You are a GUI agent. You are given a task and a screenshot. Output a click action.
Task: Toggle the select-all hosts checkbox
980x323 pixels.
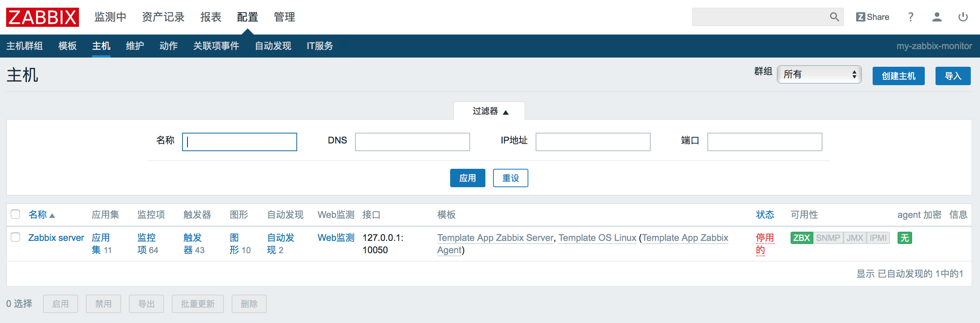(x=15, y=214)
